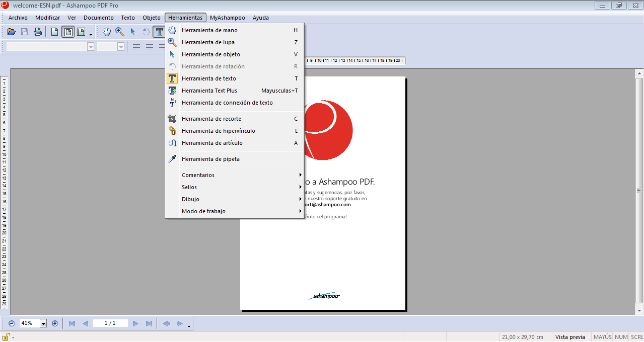Open the Texto menu

click(128, 18)
